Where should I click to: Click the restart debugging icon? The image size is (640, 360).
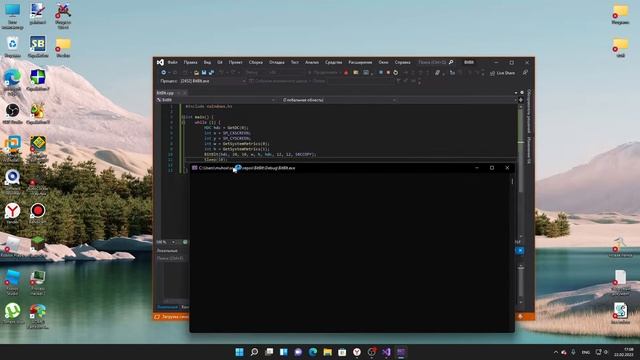(396, 73)
